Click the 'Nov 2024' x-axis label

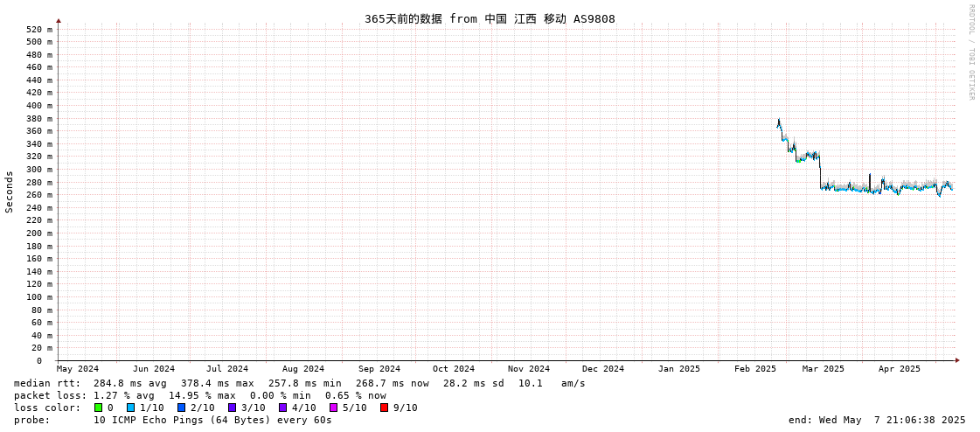[x=529, y=369]
